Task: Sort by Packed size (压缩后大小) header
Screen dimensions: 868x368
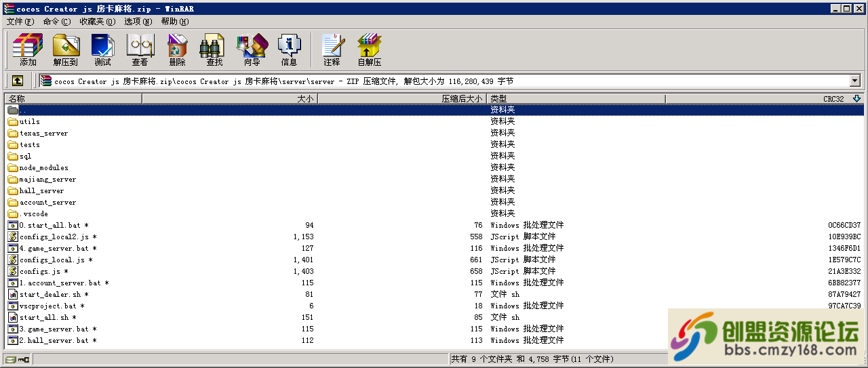Action: [402, 98]
